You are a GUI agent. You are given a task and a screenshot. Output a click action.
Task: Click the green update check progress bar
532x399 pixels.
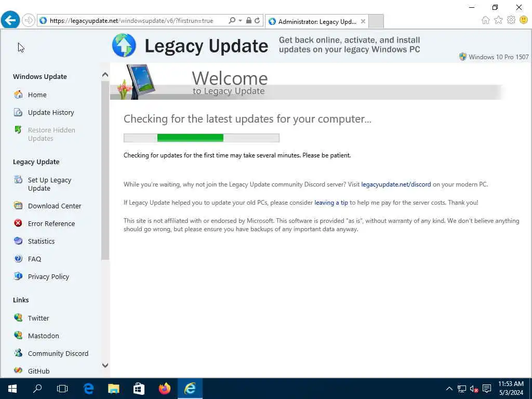point(202,138)
